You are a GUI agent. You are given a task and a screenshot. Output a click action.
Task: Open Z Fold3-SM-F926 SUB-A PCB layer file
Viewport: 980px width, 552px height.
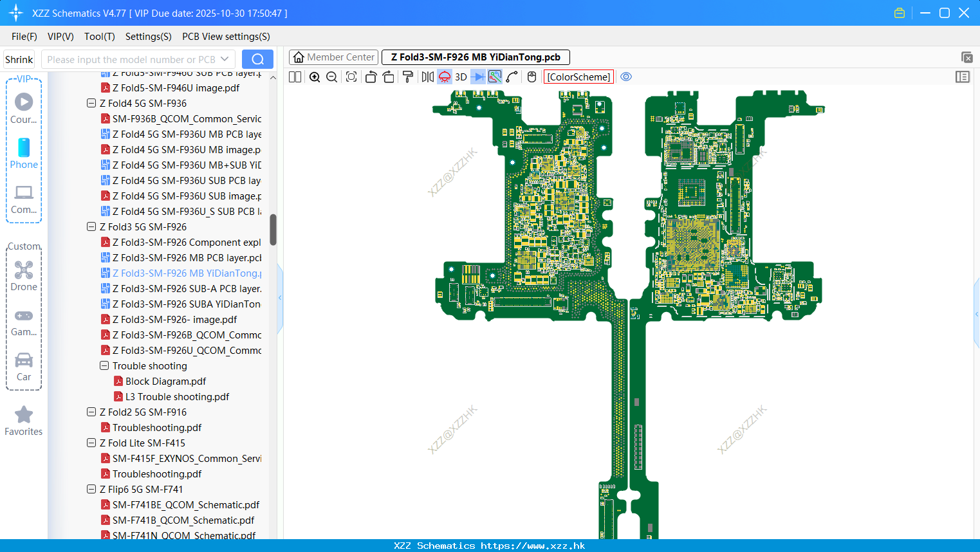tap(181, 288)
